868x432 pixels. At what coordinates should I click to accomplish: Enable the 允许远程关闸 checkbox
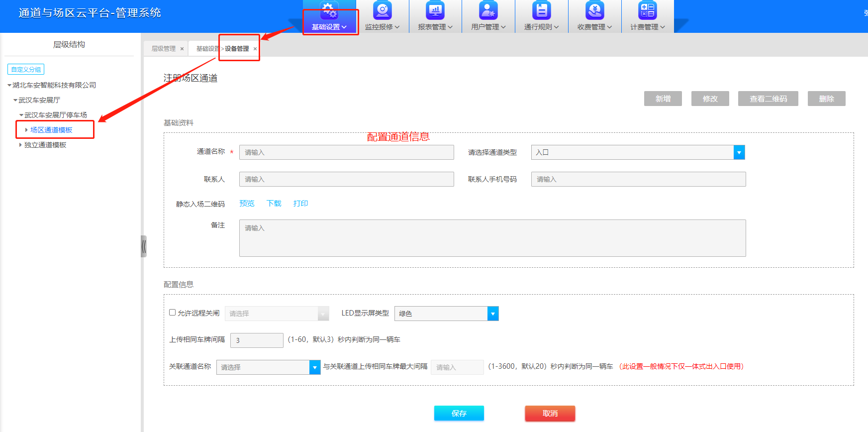(x=173, y=313)
